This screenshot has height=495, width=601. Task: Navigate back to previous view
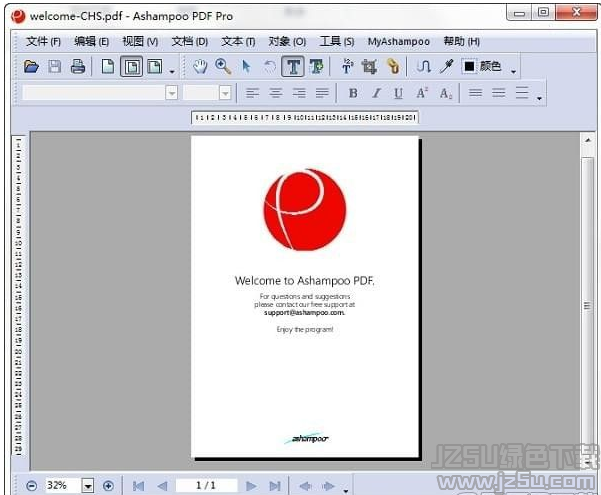(x=305, y=486)
